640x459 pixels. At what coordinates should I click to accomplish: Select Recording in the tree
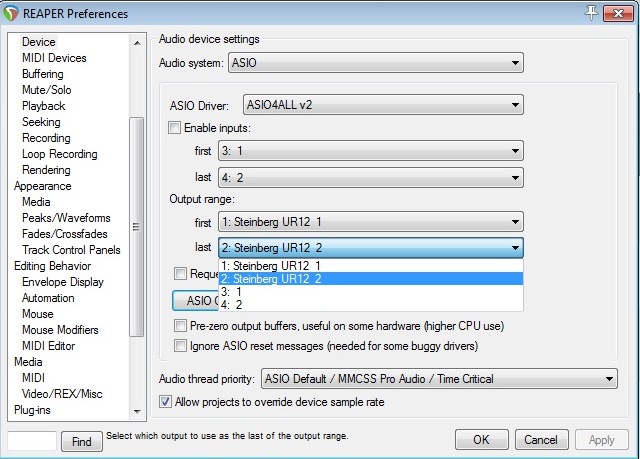click(x=46, y=138)
